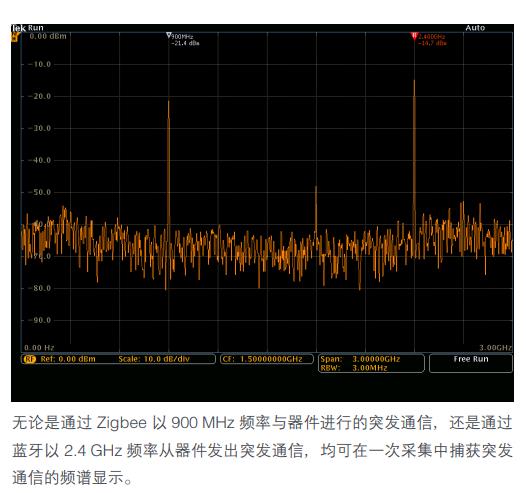The width and height of the screenshot is (526, 493).
Task: Click the red 2.4GHz marker readout text
Action: 432,40
